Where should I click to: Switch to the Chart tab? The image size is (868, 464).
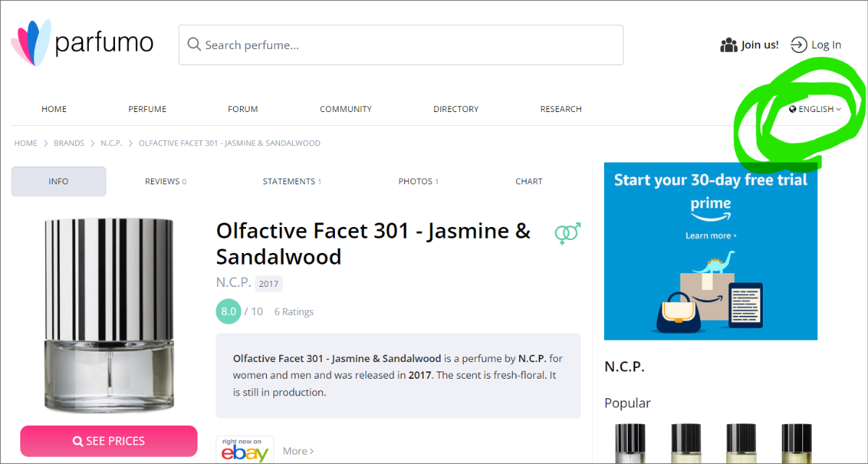pos(529,181)
